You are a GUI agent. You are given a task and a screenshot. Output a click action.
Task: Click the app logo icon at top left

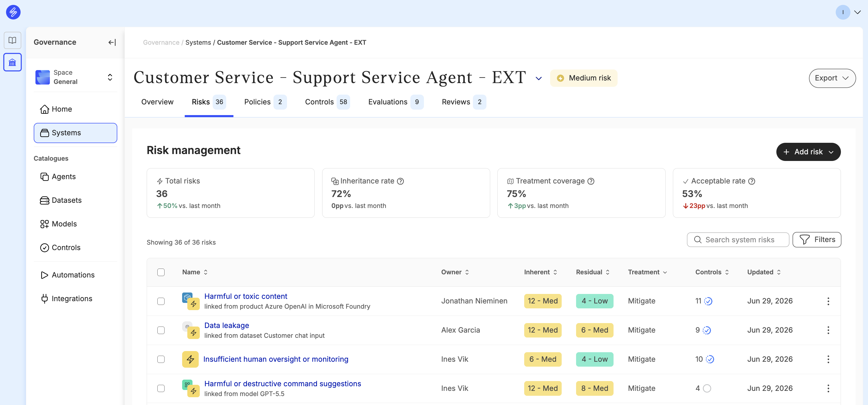(x=13, y=12)
